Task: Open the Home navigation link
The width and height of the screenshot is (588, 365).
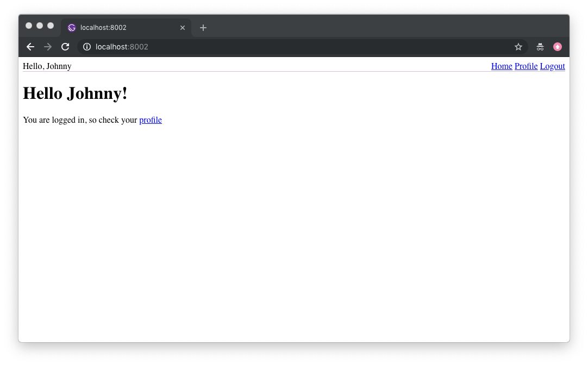Action: [502, 66]
